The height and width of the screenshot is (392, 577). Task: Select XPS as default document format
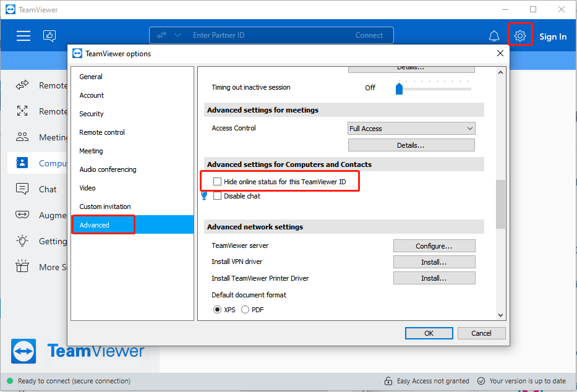[218, 310]
